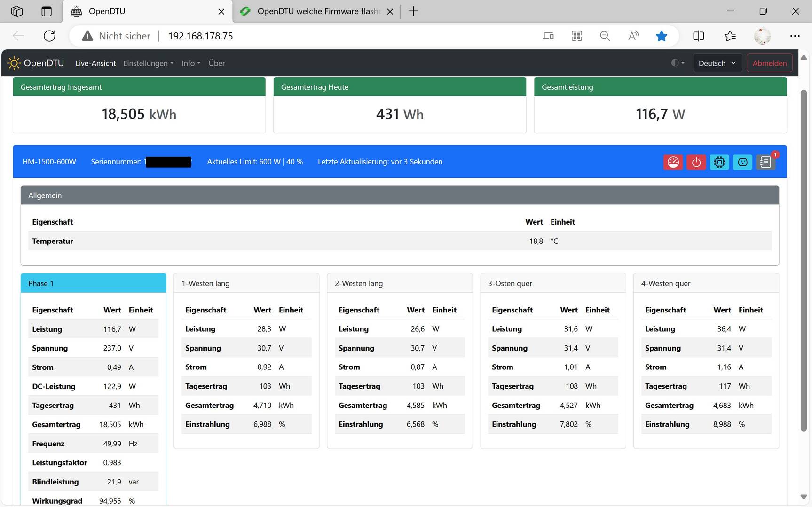812x507 pixels.
Task: Click the Temperatur 18,8 value
Action: click(x=536, y=241)
